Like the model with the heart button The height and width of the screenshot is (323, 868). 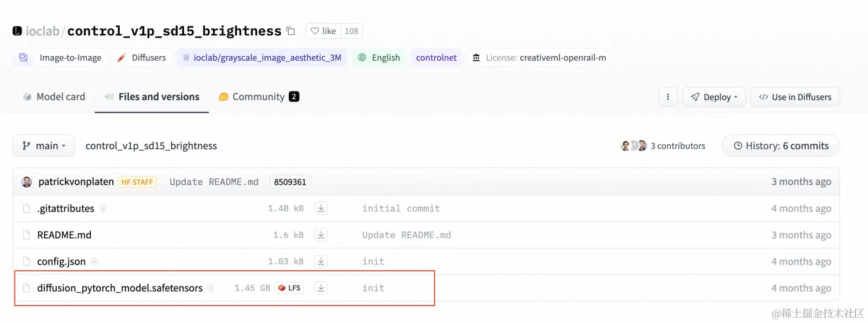323,31
